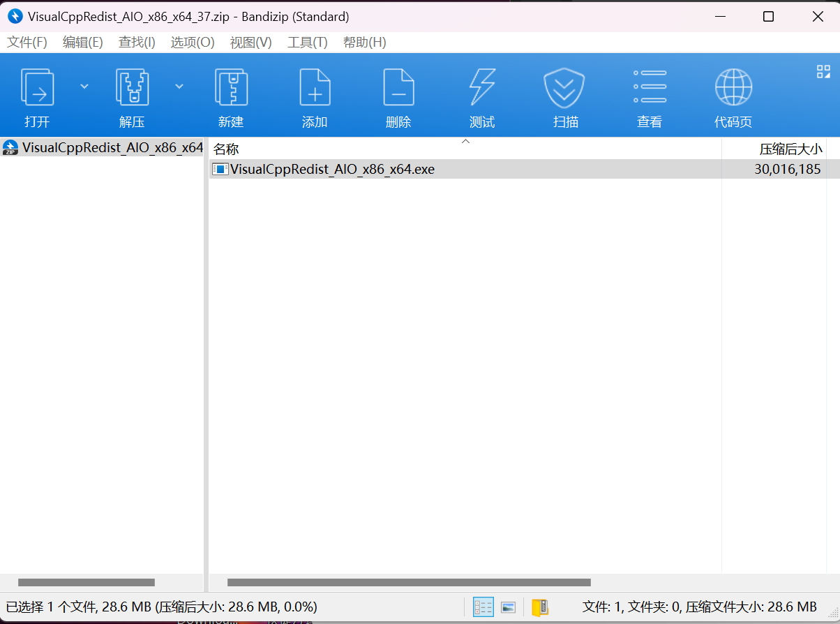Run the 测试 (Test) archive icon
Image resolution: width=840 pixels, height=624 pixels.
[x=482, y=88]
